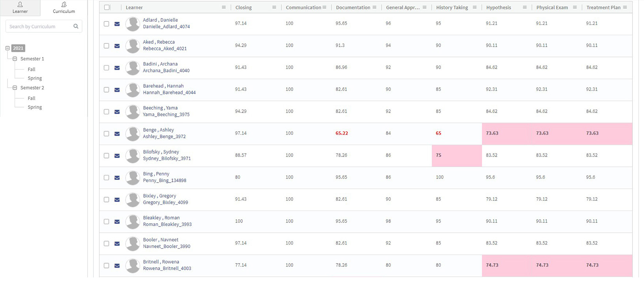Tick the checkbox for Rebecca Aked
The height and width of the screenshot is (294, 644).
tap(107, 46)
